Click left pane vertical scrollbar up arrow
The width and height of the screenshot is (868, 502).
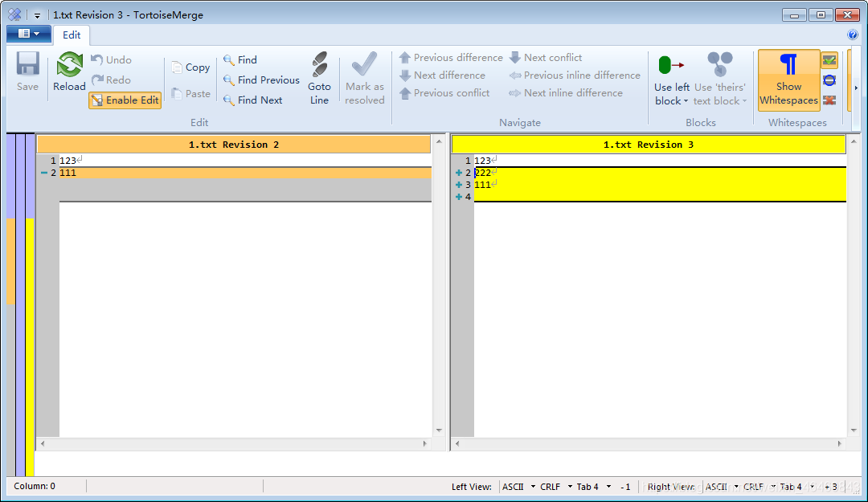click(x=439, y=141)
